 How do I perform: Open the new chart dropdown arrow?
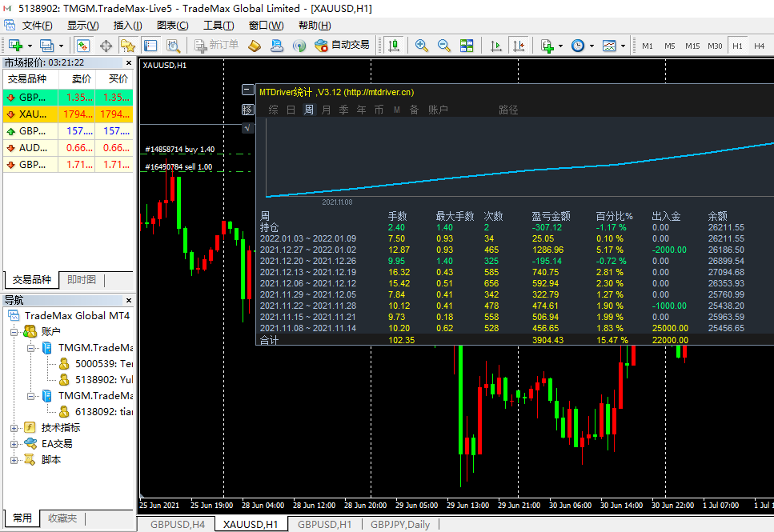point(30,46)
